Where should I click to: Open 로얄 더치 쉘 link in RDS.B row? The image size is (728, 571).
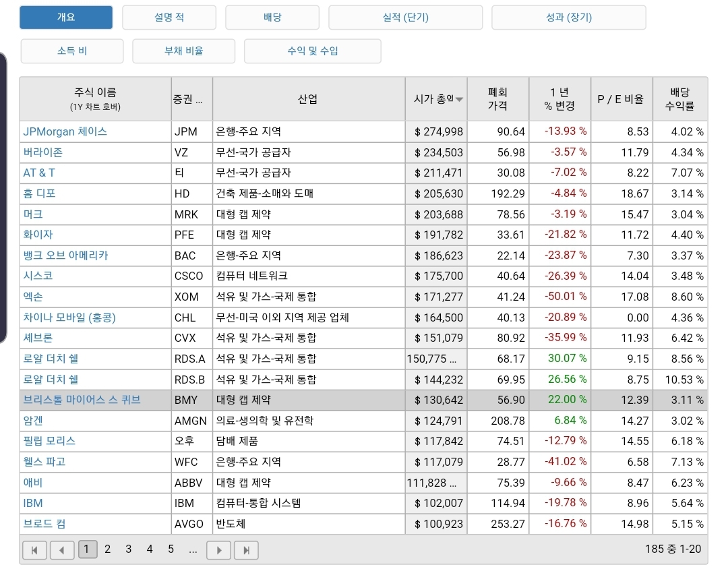[51, 380]
